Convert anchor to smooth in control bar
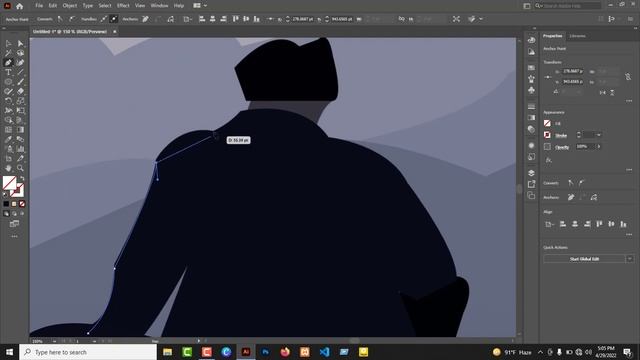This screenshot has width=640, height=360. (72, 19)
